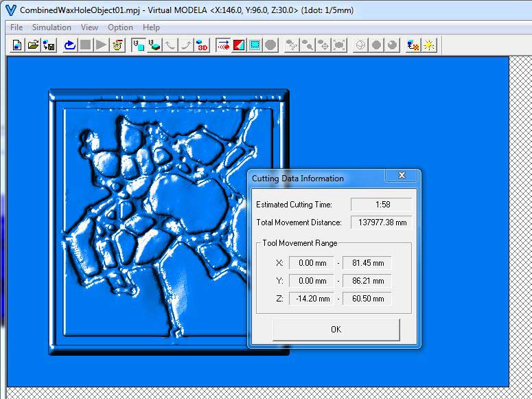
Task: Click the material/texture settings icon
Action: coord(413,45)
